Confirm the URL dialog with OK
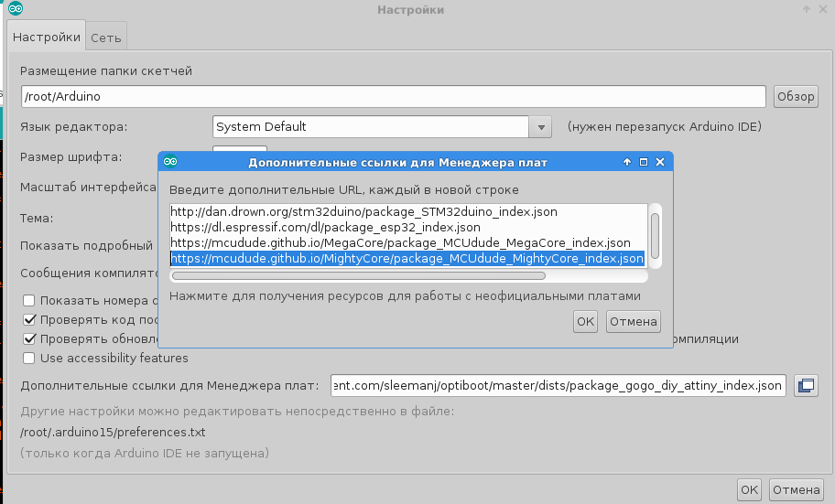The height and width of the screenshot is (504, 835). click(585, 321)
